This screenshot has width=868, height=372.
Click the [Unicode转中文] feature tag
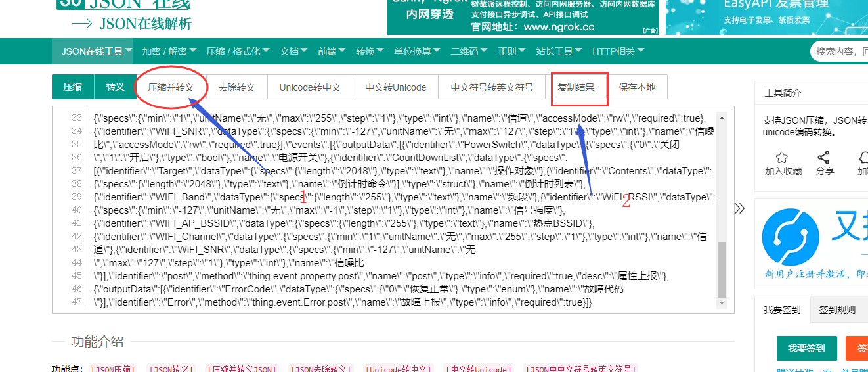click(399, 369)
